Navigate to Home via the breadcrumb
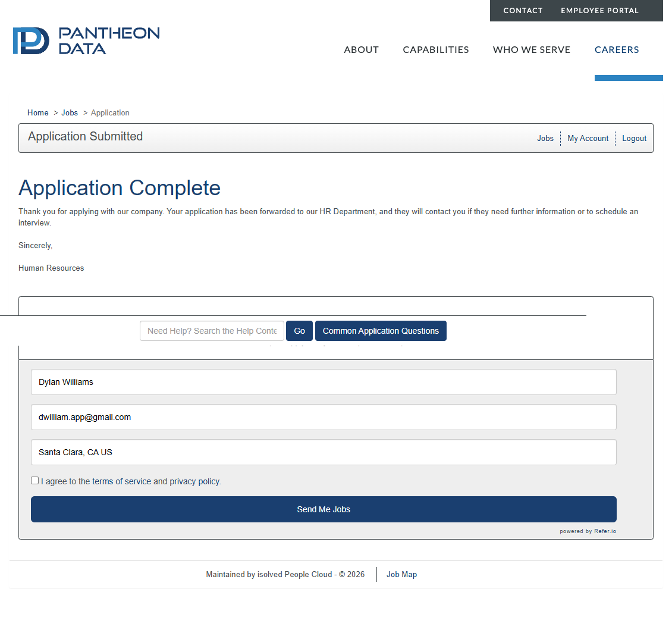 [38, 112]
